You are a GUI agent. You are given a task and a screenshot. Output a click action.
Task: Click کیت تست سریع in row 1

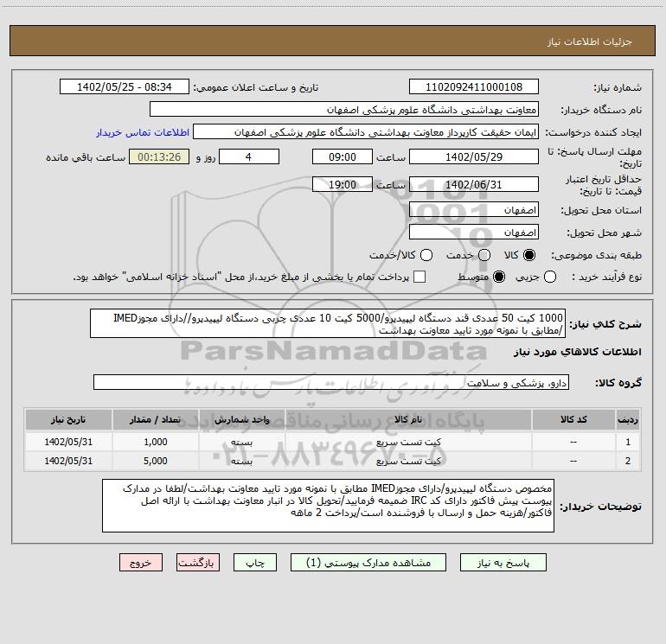tap(408, 442)
